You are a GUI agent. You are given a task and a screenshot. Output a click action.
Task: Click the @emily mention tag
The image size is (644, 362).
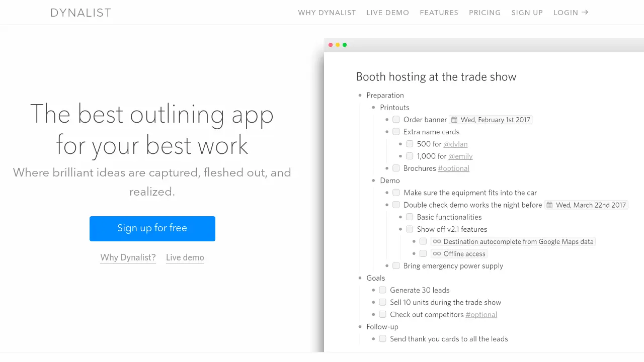click(x=460, y=156)
